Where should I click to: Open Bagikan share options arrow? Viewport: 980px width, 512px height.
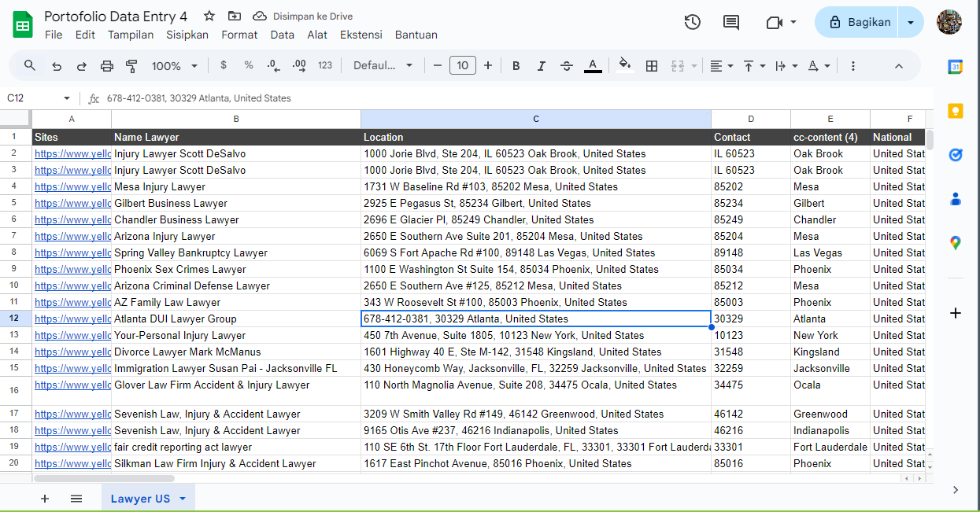[911, 22]
